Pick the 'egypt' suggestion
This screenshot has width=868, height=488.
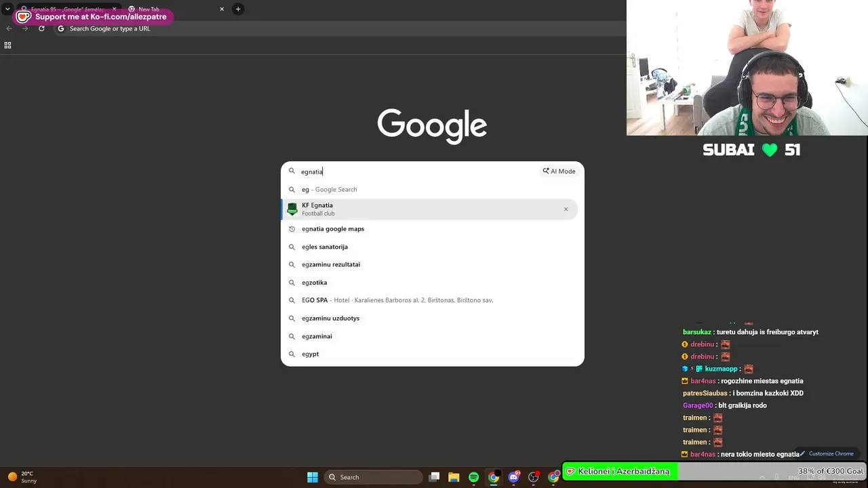click(x=429, y=354)
